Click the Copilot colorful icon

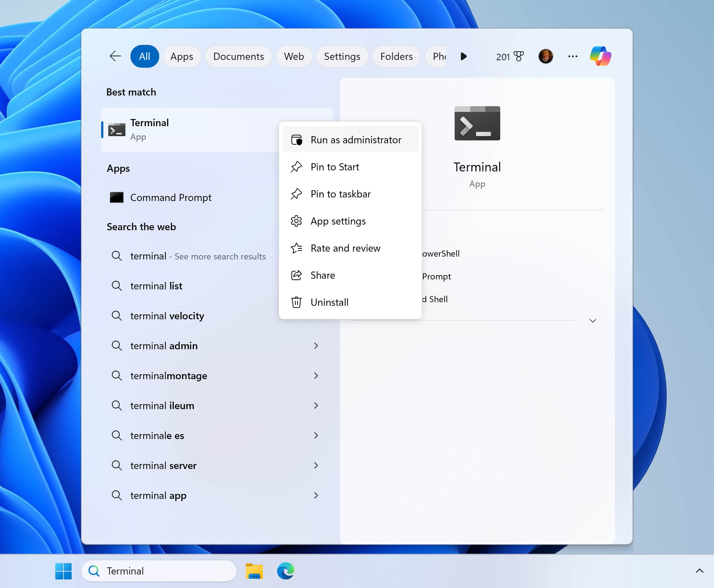point(600,56)
